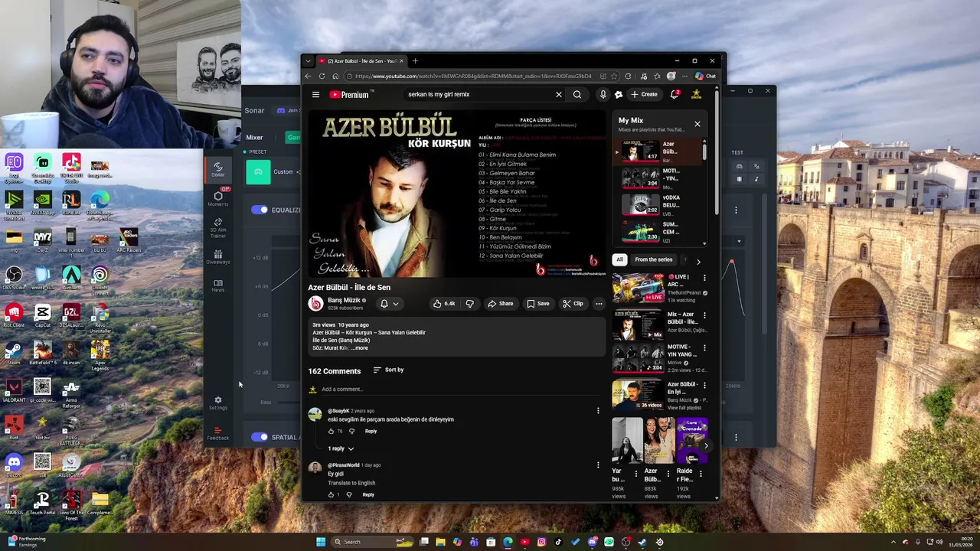Show hidden system tray icons chevron

[x=893, y=542]
